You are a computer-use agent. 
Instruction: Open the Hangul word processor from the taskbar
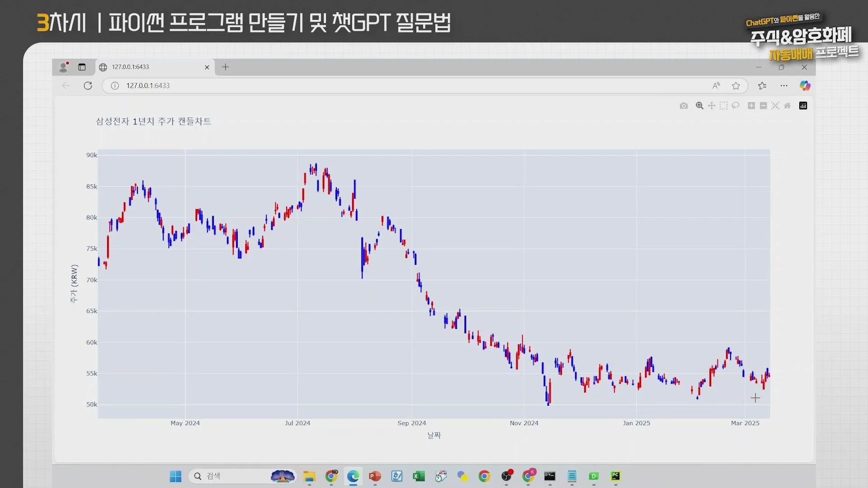(397, 476)
